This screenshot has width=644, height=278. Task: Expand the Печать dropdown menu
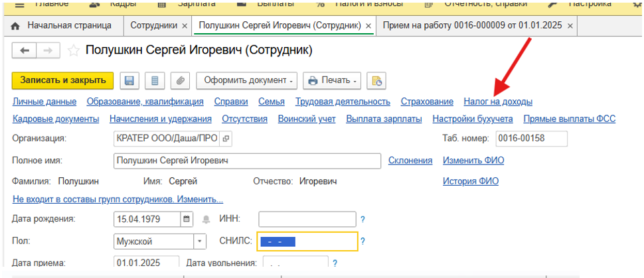click(x=332, y=81)
